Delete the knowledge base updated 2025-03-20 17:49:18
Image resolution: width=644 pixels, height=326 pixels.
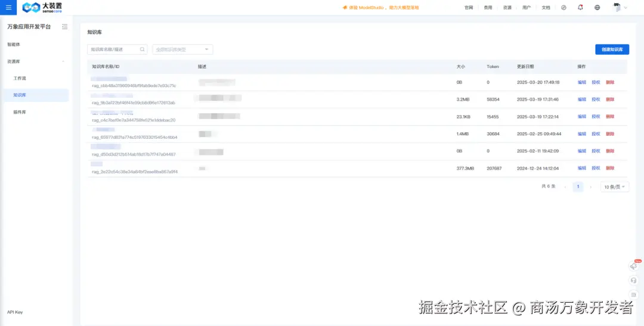coord(610,82)
